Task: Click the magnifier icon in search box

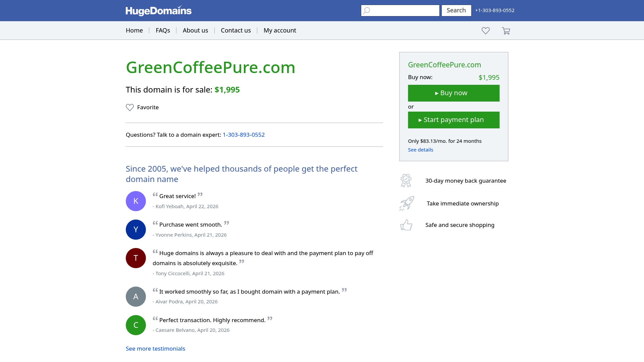Action: 367,10
